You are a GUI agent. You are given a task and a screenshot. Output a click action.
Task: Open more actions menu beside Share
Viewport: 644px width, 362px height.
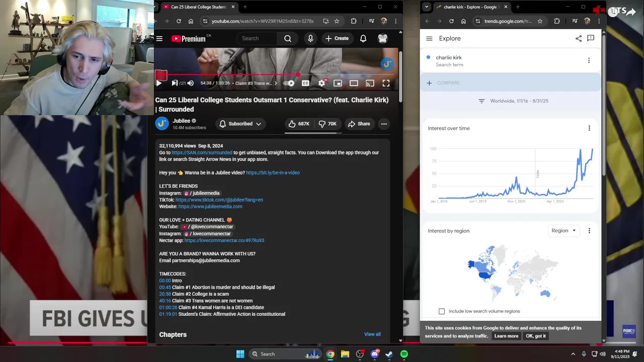click(x=384, y=124)
